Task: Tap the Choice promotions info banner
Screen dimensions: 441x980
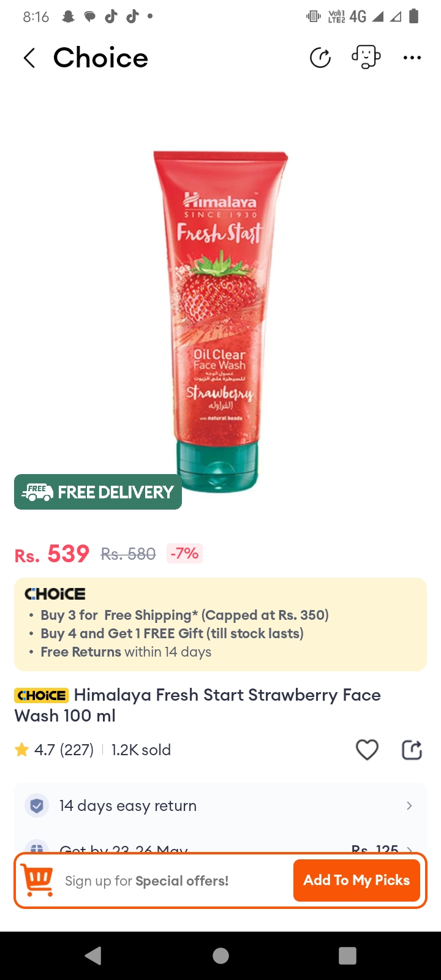Action: (221, 624)
